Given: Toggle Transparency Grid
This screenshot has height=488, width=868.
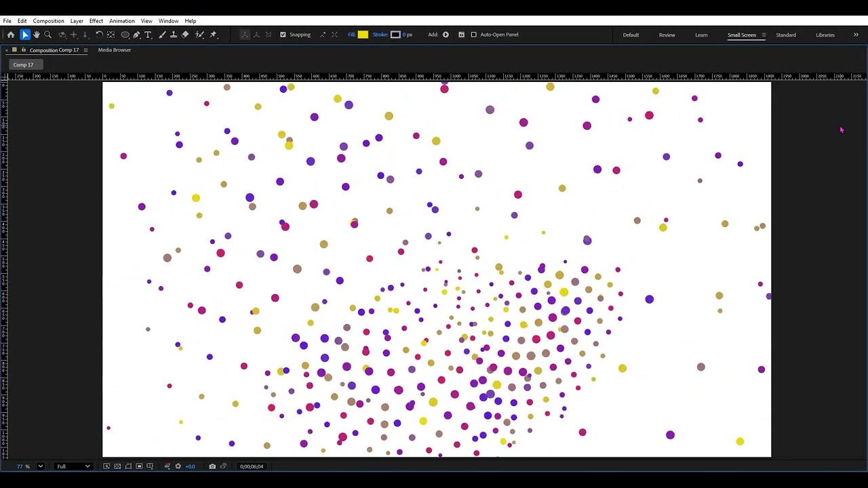Looking at the screenshot, I should 117,466.
